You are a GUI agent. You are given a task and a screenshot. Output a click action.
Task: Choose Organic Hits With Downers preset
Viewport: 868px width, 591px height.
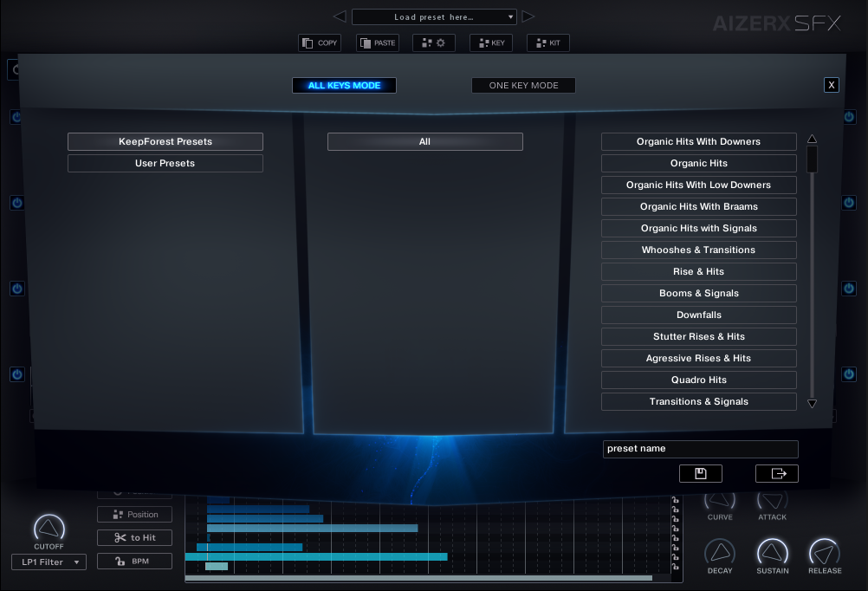click(x=698, y=141)
